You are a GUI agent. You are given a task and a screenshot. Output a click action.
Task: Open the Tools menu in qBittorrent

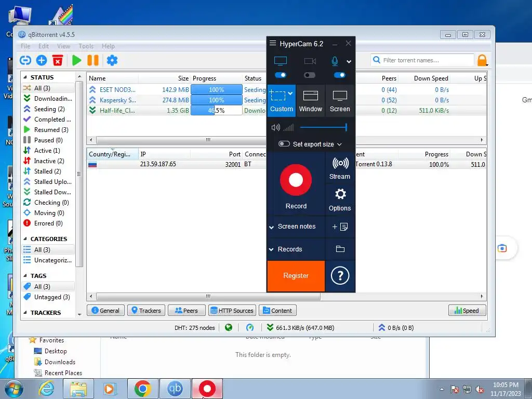point(86,46)
